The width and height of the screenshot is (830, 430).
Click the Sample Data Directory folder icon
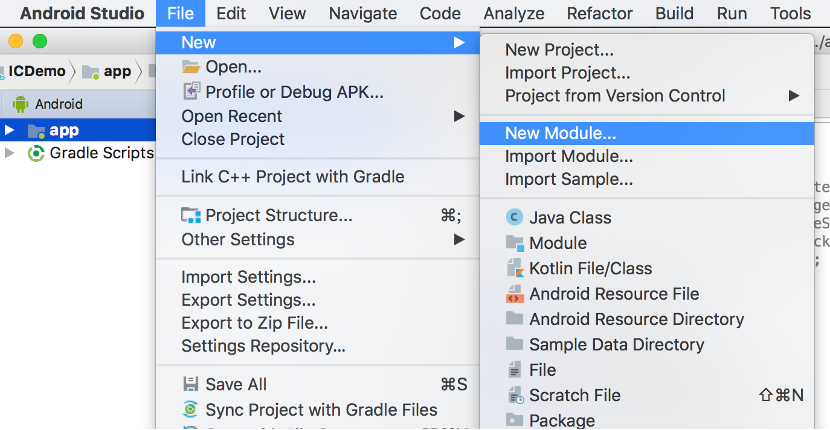pyautogui.click(x=515, y=344)
